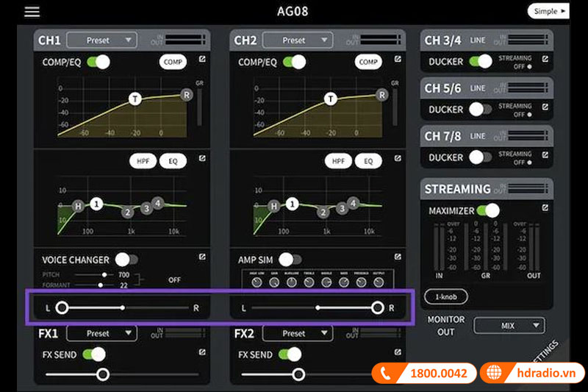
Task: Enable CH 7/8 DUCKER switch
Action: click(481, 157)
